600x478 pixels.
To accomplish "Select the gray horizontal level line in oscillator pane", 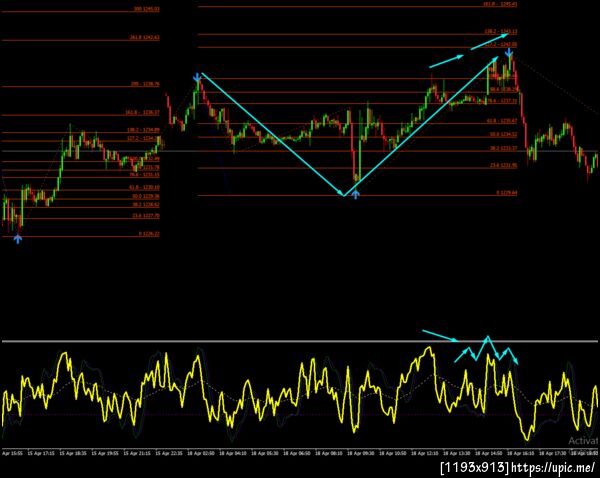I will point(300,341).
